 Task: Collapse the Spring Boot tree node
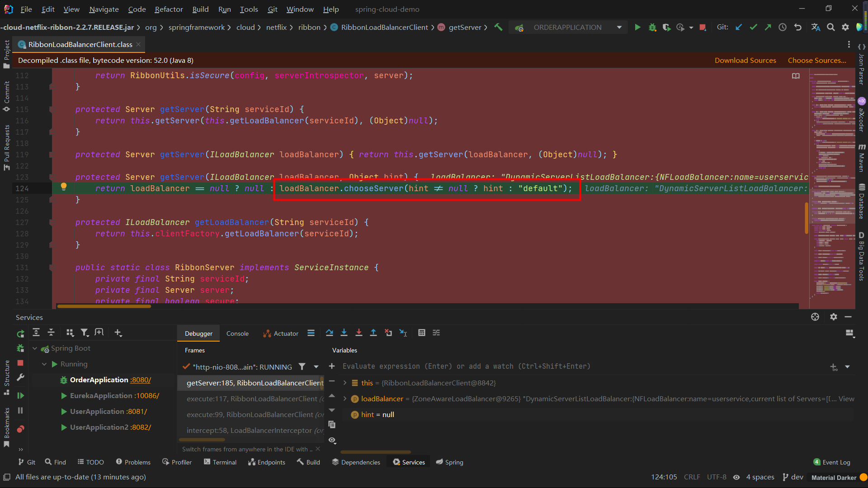35,348
